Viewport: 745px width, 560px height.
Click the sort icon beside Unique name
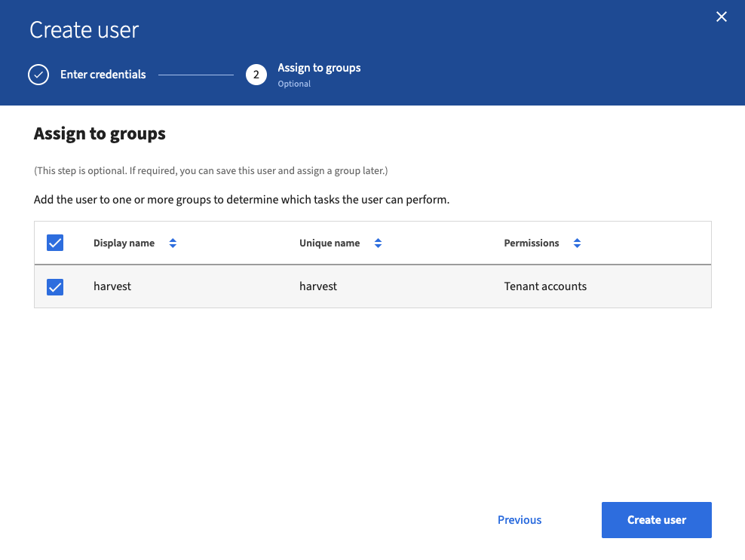pyautogui.click(x=378, y=243)
